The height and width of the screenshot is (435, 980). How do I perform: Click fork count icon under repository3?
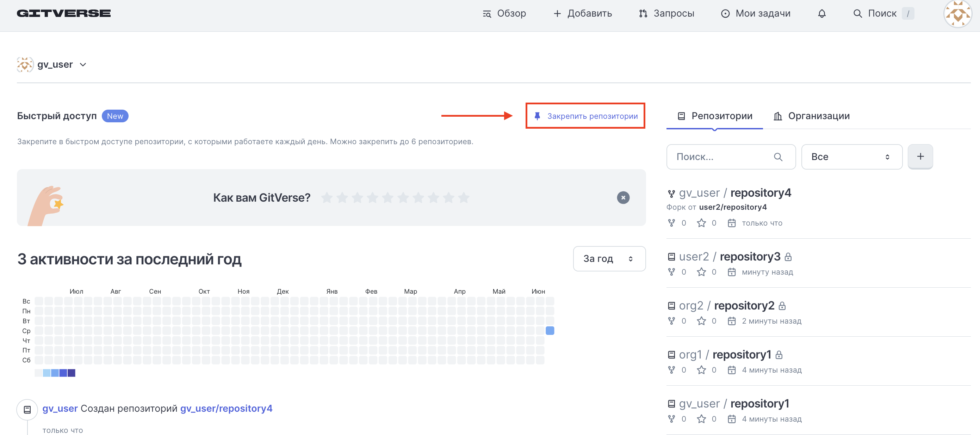[671, 272]
